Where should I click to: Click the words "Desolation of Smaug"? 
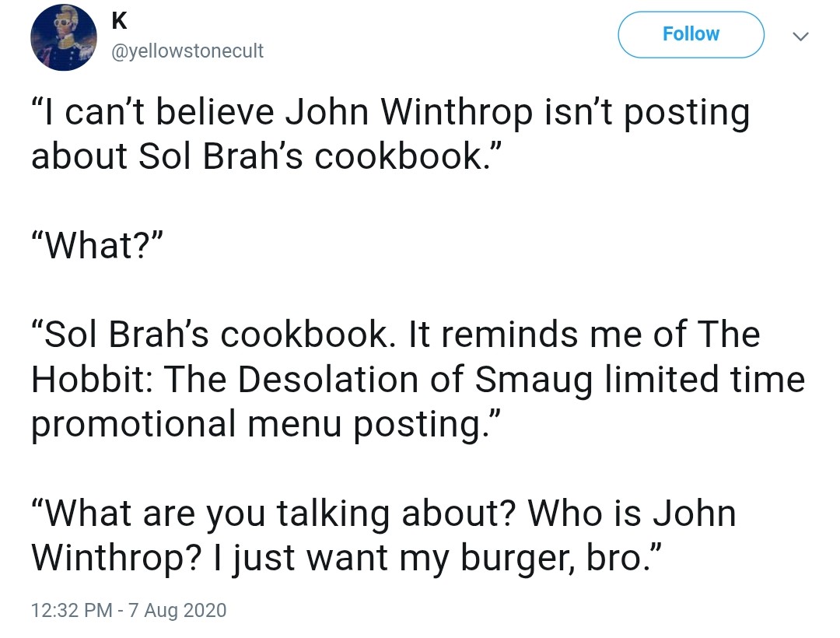click(x=415, y=379)
